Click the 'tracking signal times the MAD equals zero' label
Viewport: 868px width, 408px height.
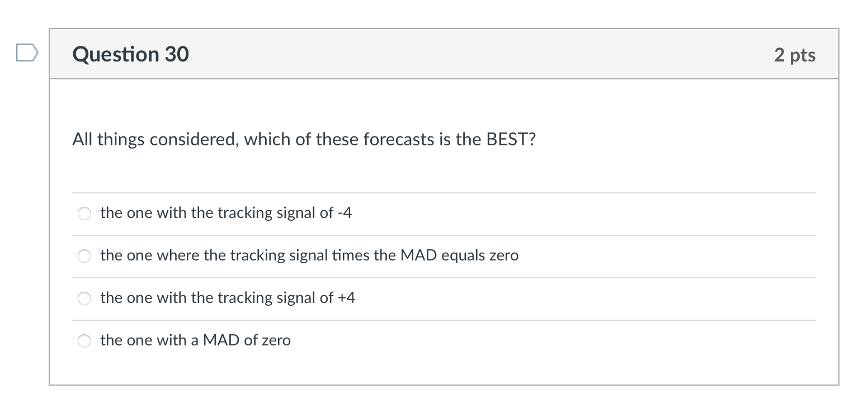tap(309, 255)
